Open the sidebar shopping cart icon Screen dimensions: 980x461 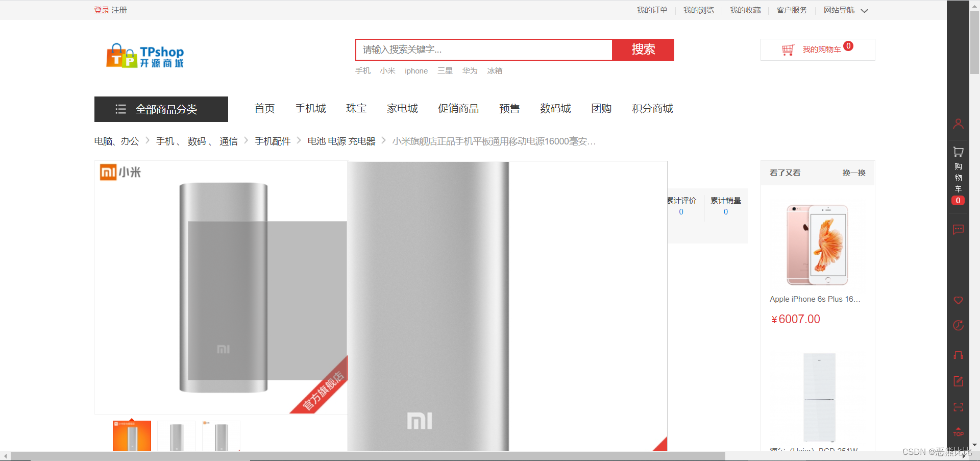click(x=958, y=152)
